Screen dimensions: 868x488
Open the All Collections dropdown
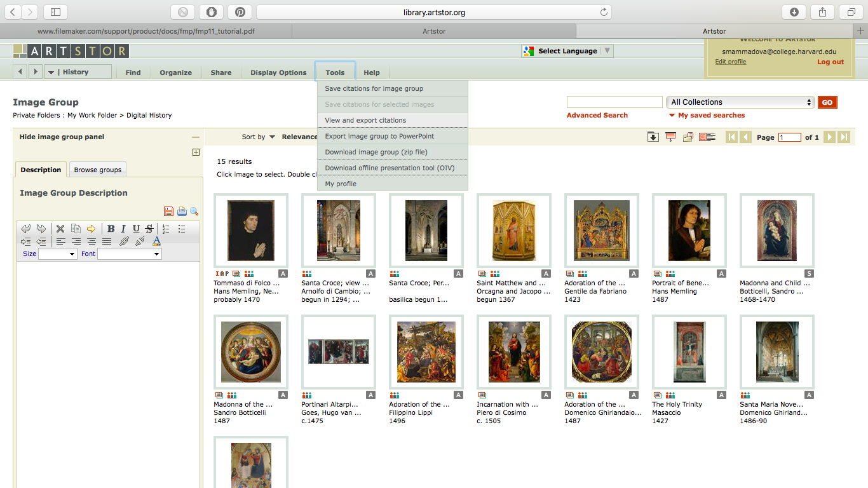(x=740, y=102)
